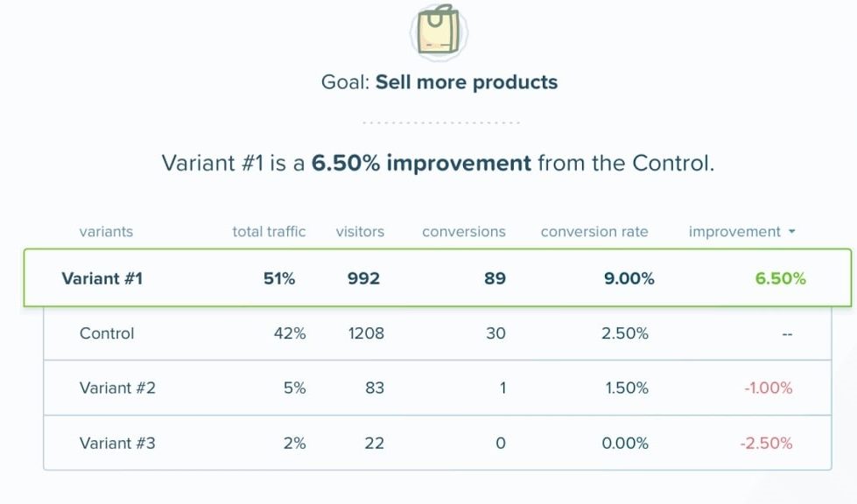
Task: Click the Sell more products goal title
Action: pyautogui.click(x=466, y=82)
